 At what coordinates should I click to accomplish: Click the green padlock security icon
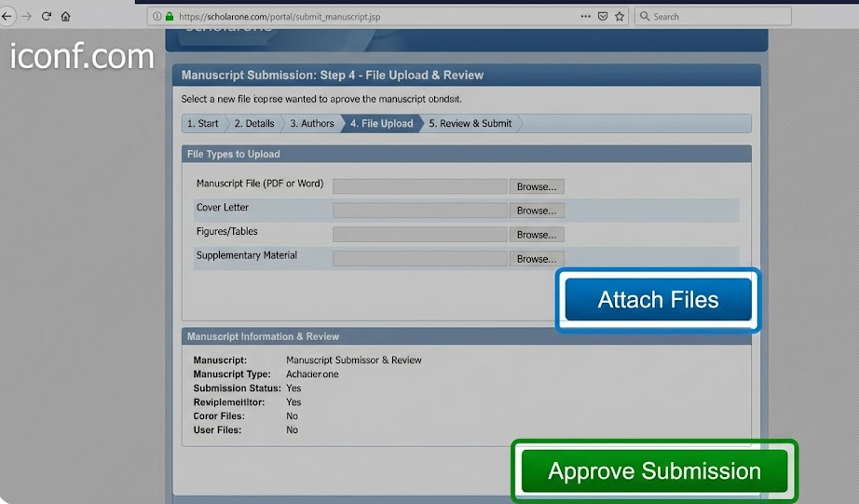tap(170, 17)
